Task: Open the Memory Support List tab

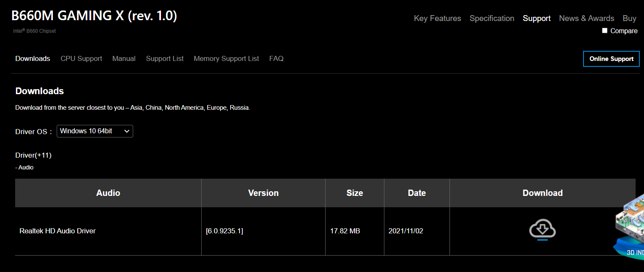Action: pos(226,58)
